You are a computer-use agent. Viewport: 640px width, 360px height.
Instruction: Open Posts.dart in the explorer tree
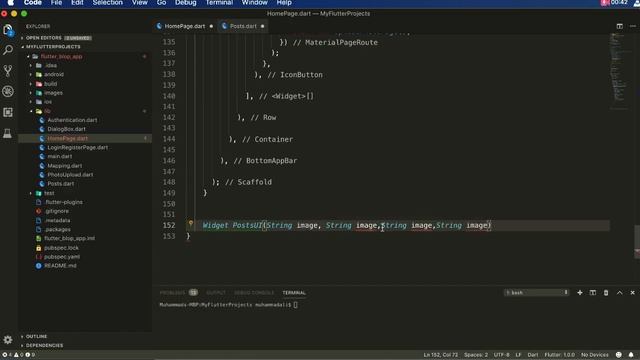60,184
